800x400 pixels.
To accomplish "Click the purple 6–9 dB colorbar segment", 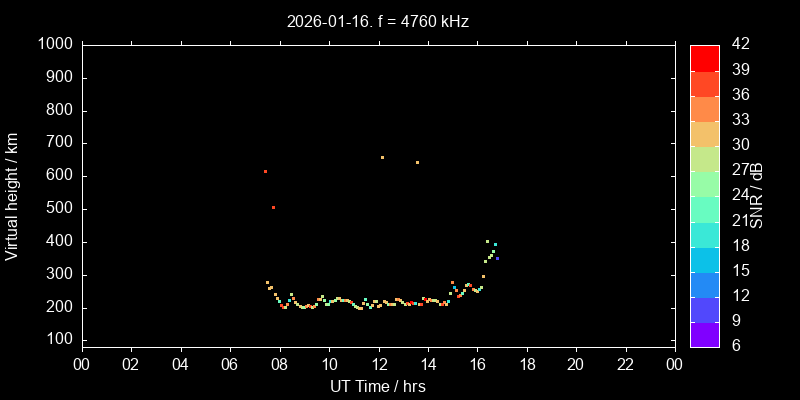I will 704,334.
